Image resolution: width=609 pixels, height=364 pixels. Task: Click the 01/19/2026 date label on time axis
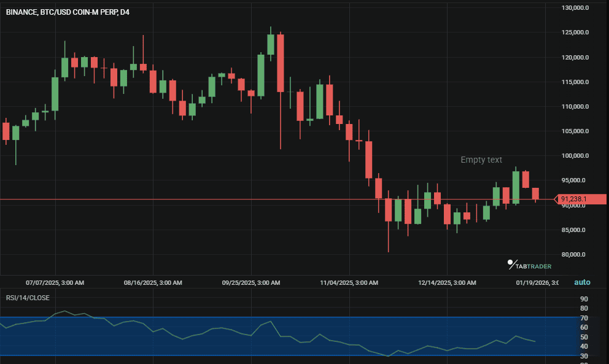pos(537,283)
